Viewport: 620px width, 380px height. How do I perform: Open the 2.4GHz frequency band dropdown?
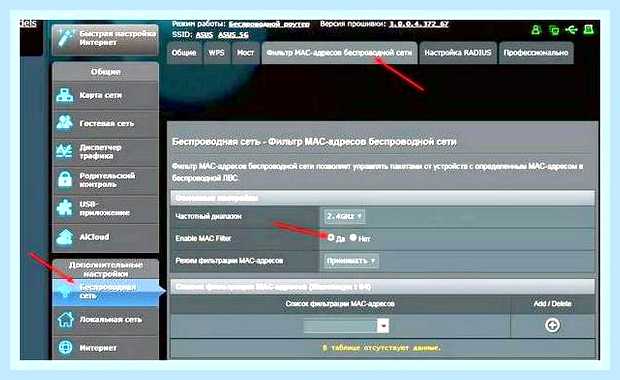click(x=344, y=217)
